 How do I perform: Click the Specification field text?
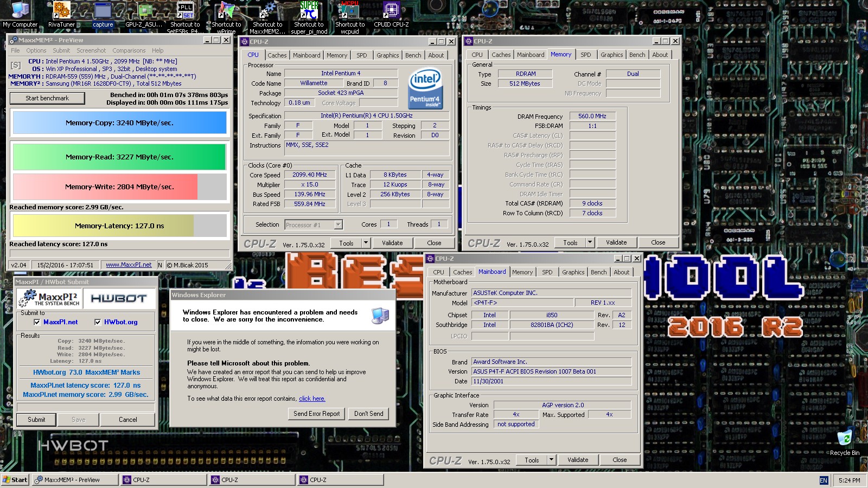367,115
